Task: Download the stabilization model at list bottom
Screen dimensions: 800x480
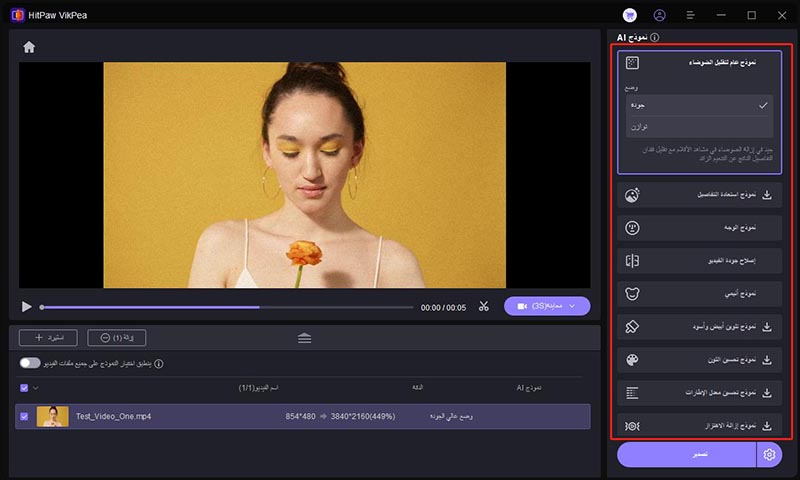Action: pos(767,426)
